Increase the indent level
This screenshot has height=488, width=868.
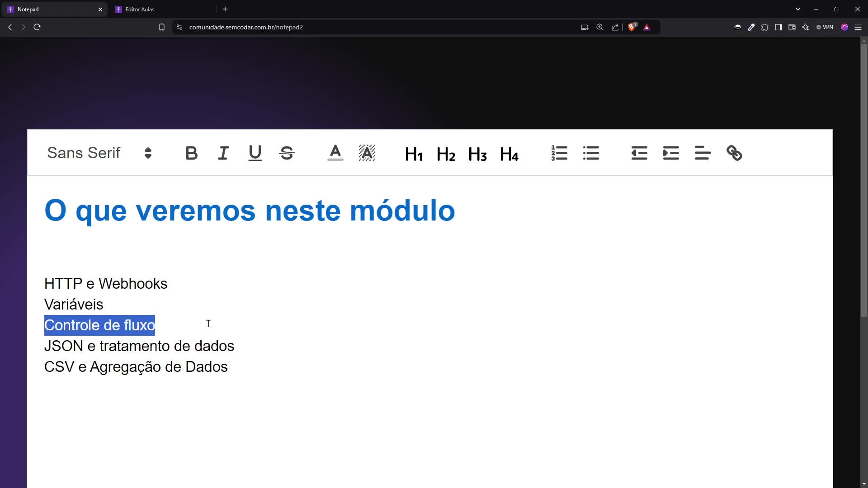[x=671, y=153]
